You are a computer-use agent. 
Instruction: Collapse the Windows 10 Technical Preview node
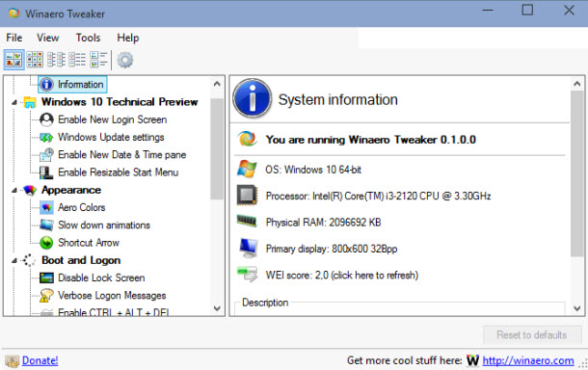coord(14,102)
